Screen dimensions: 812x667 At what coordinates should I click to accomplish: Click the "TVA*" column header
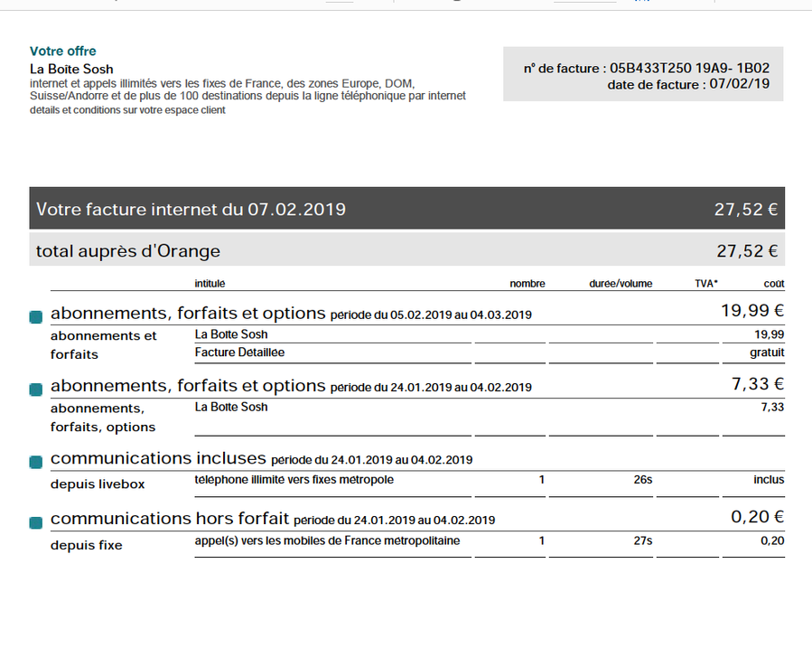point(706,284)
